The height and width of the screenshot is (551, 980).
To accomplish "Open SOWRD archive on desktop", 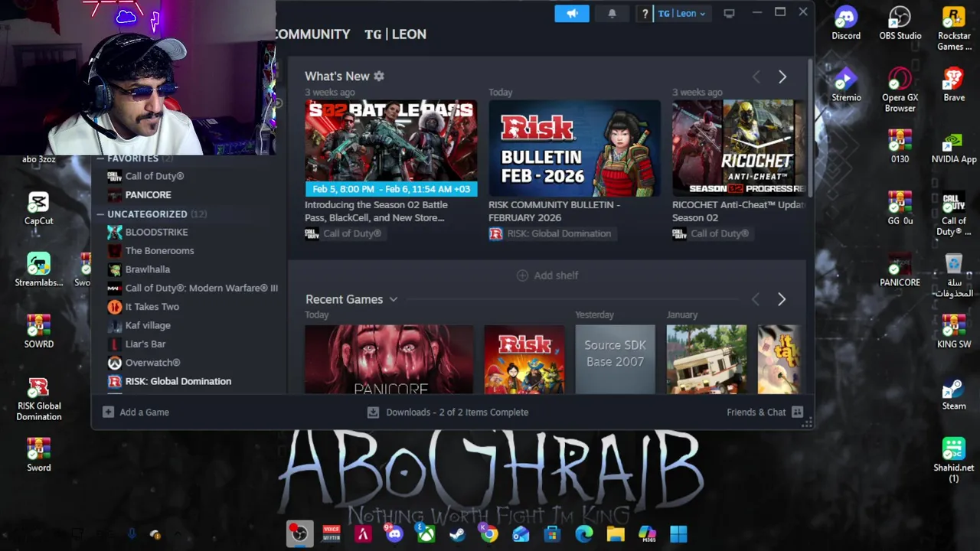I will click(38, 332).
